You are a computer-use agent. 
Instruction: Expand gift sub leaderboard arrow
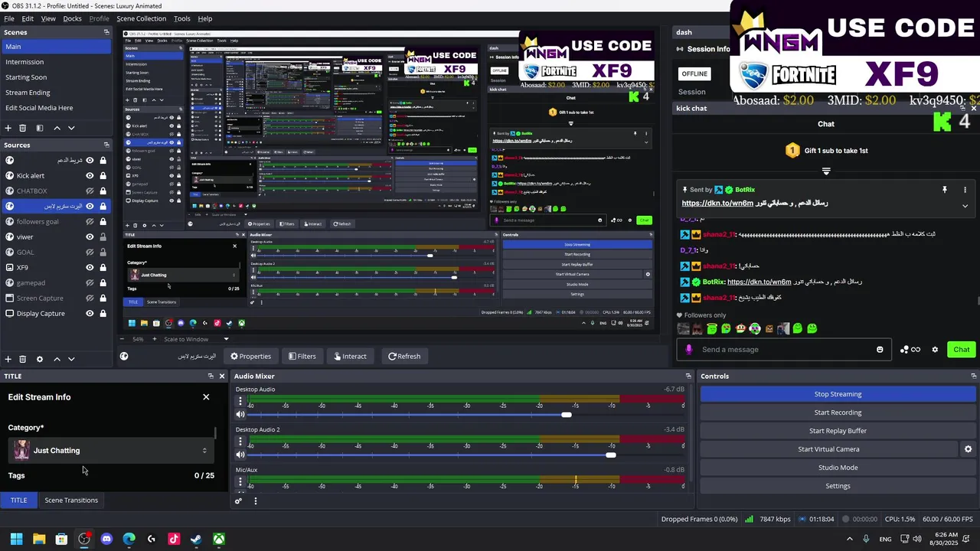tap(826, 171)
